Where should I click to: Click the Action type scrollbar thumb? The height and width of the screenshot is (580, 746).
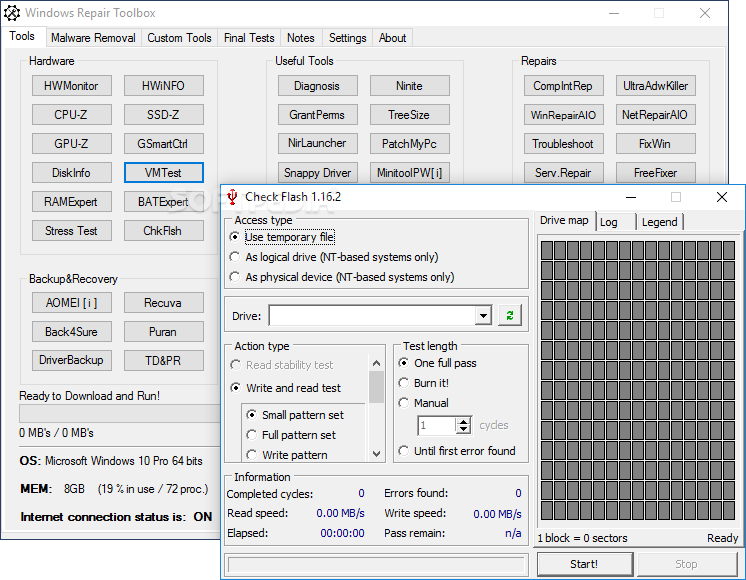(x=376, y=387)
